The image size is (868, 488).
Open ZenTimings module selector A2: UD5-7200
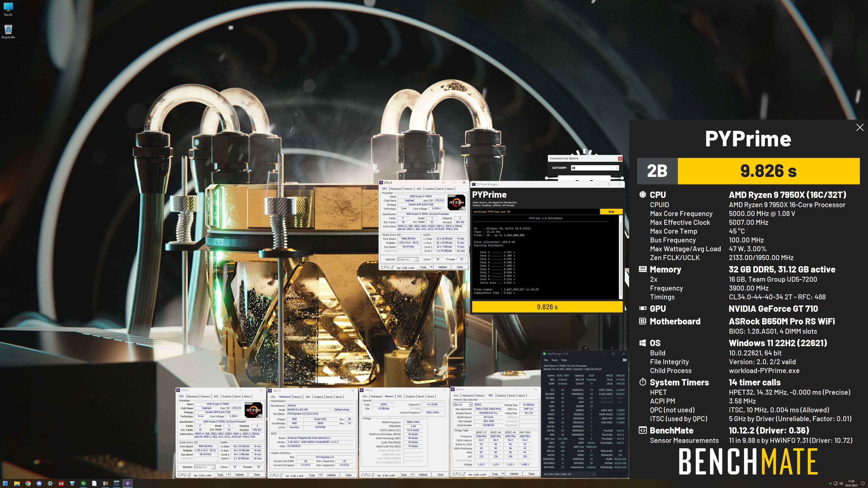(569, 474)
